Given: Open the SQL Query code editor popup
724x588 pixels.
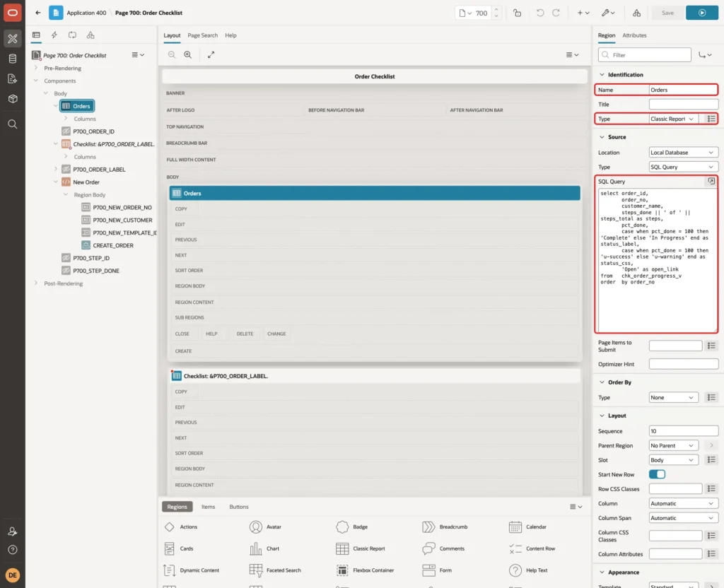Looking at the screenshot, I should tap(711, 182).
